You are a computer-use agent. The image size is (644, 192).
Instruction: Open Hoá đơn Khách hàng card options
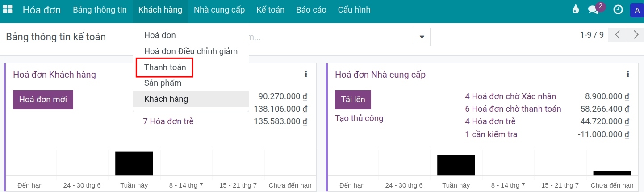(305, 74)
